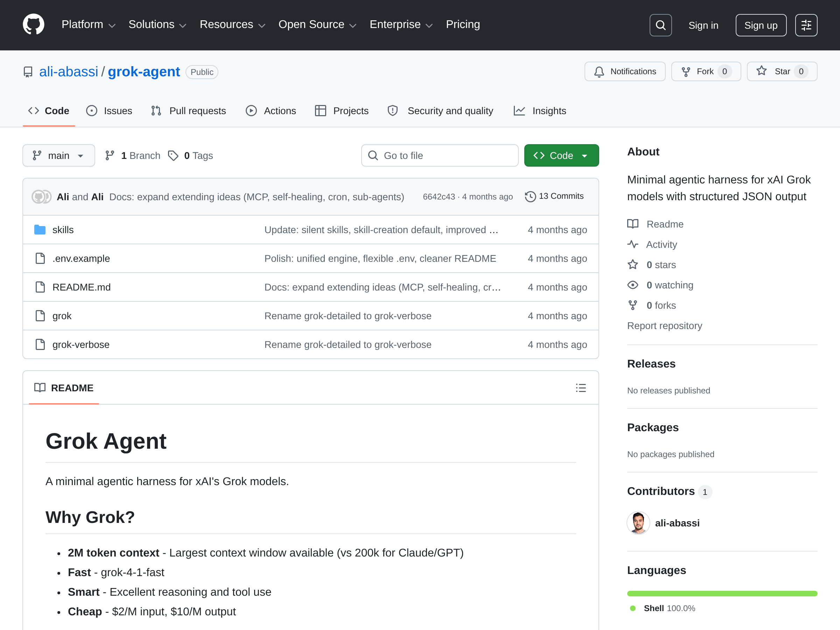
Task: Switch to the Pull requests tab
Action: pyautogui.click(x=188, y=111)
